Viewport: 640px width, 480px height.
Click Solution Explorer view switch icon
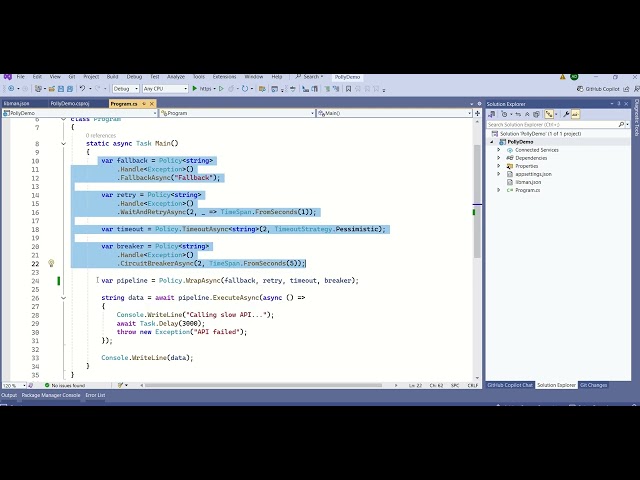coord(492,114)
